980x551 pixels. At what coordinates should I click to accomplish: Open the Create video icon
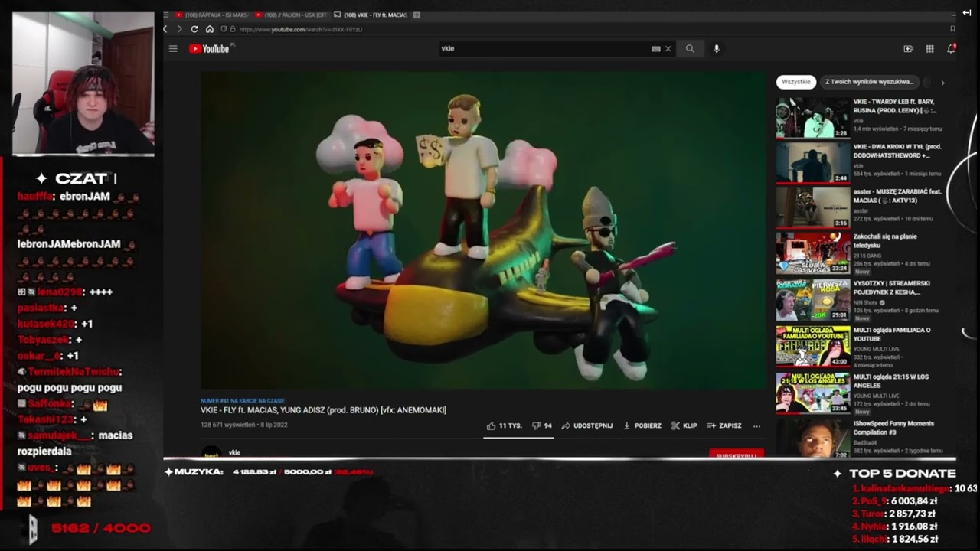(908, 49)
